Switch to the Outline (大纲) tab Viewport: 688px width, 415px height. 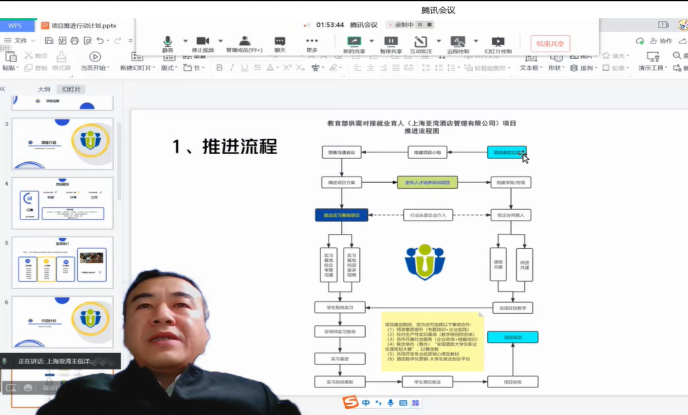44,89
